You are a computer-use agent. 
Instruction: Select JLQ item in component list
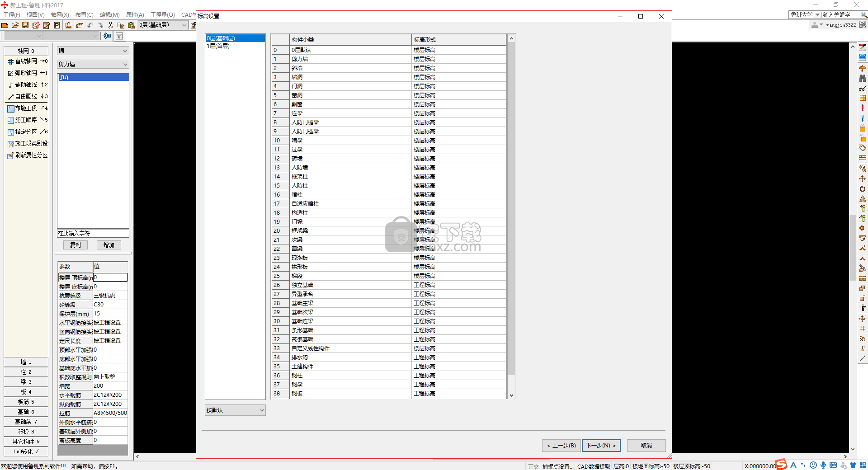pos(93,77)
